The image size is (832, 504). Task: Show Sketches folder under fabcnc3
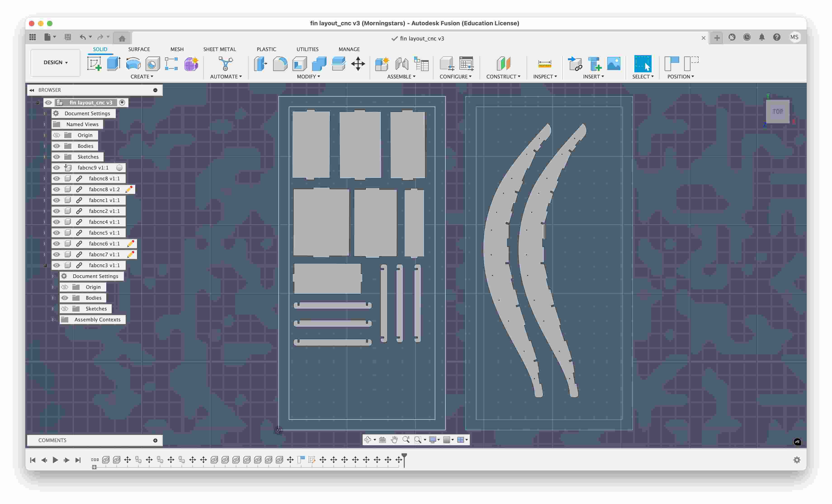(x=64, y=309)
